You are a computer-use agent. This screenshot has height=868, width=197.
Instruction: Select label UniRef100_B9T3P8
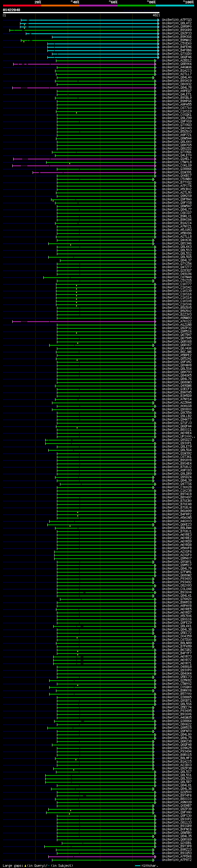click(x=177, y=846)
